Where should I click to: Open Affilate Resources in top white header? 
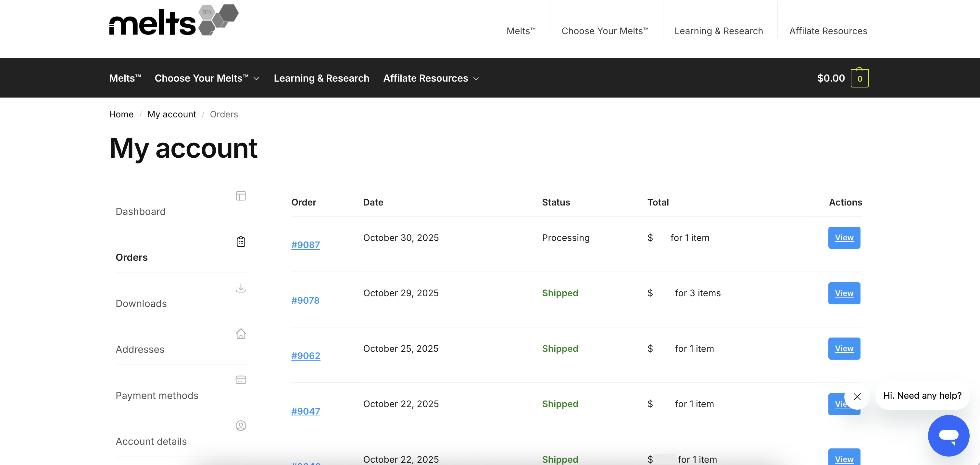pyautogui.click(x=828, y=31)
